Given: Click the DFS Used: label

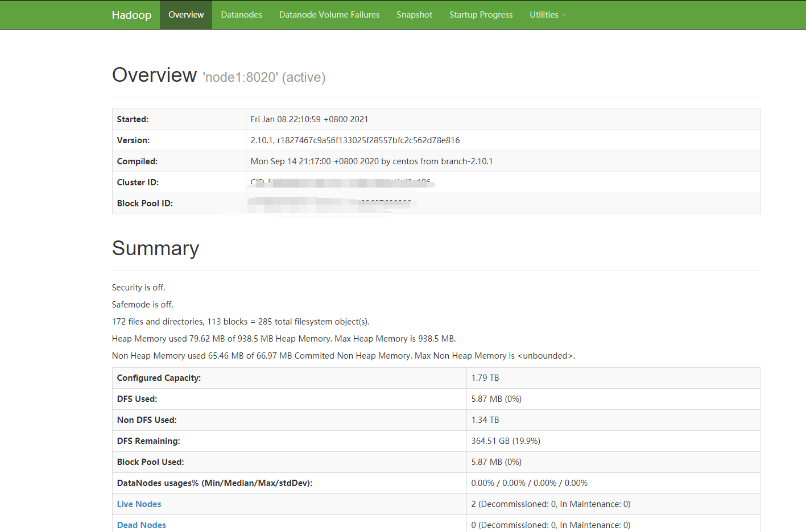Looking at the screenshot, I should coord(137,399).
